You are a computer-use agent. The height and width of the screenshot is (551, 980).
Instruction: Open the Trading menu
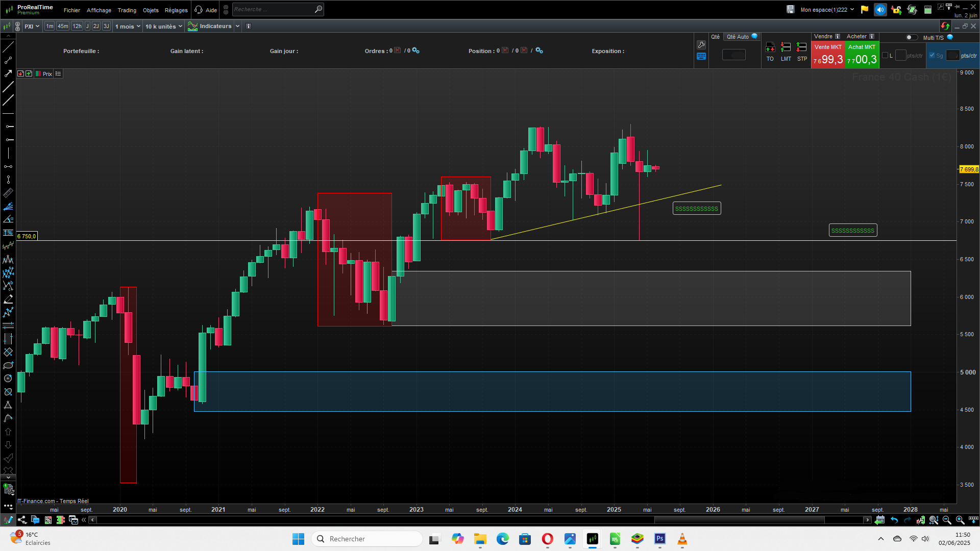coord(127,10)
